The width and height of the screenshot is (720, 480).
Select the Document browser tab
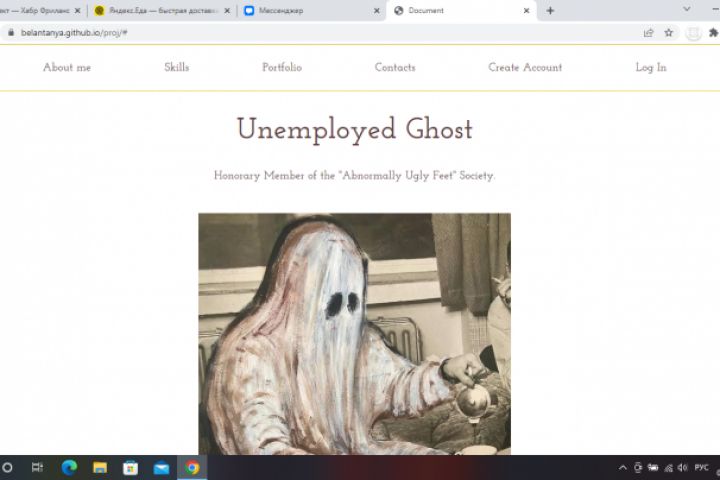click(x=459, y=11)
